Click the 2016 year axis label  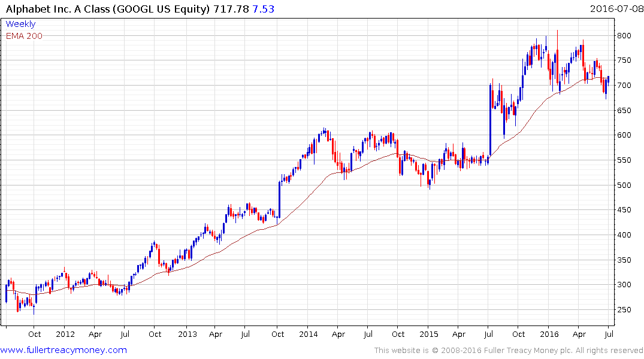[x=549, y=334]
